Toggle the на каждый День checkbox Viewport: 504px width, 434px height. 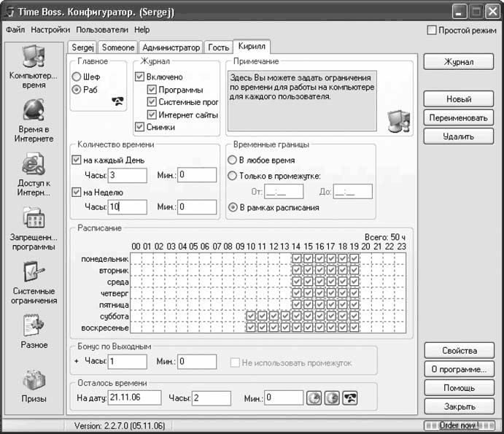(77, 160)
